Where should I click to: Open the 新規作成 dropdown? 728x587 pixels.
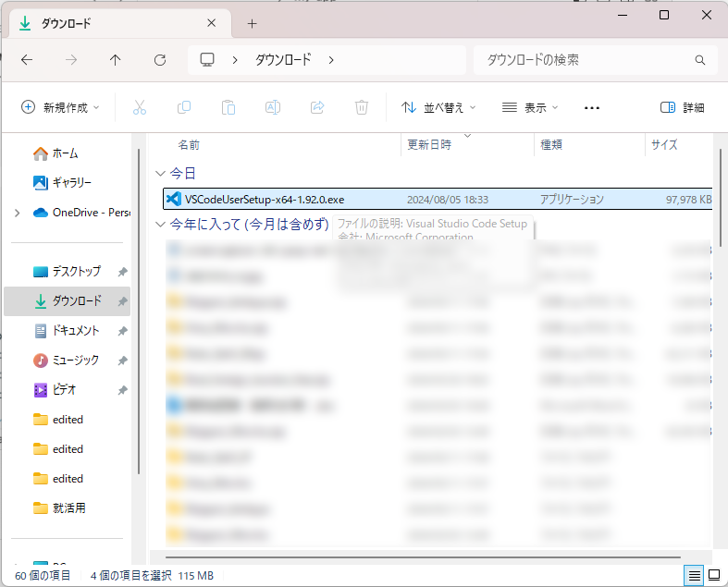60,107
